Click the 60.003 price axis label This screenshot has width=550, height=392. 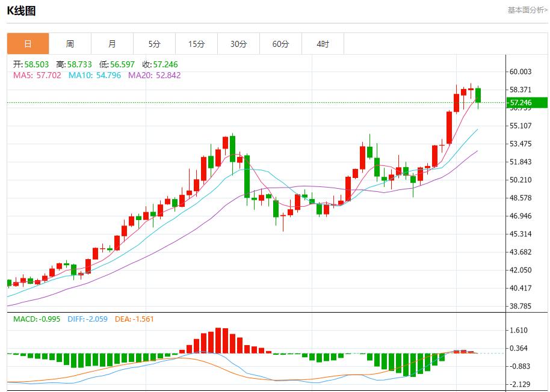[522, 72]
